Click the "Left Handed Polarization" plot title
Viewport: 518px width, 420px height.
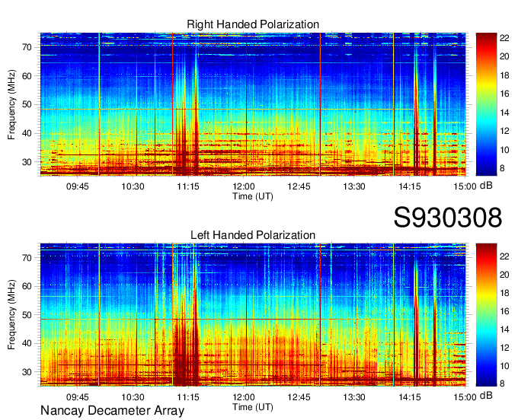tap(253, 235)
